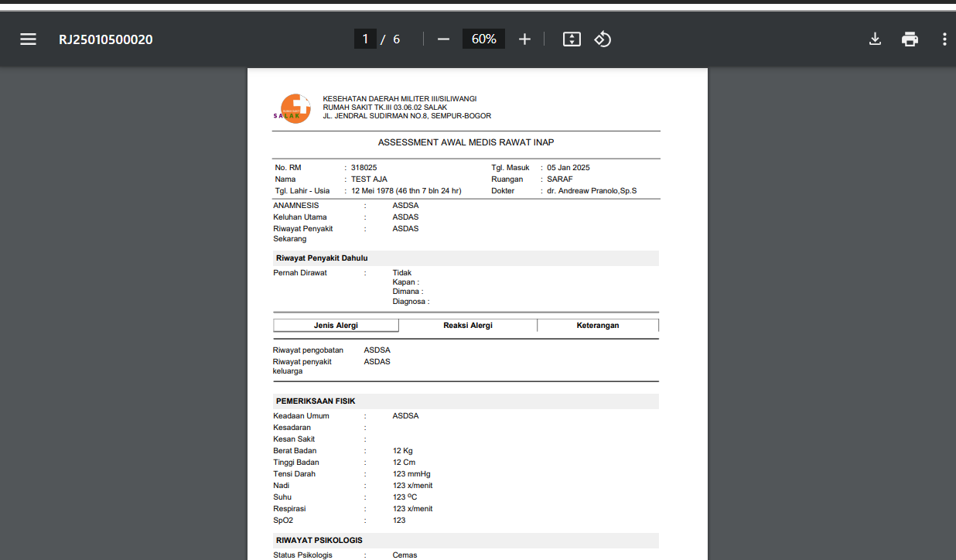The width and height of the screenshot is (956, 560).
Task: Click the Pemeriksaan Fisik section header
Action: pyautogui.click(x=316, y=401)
